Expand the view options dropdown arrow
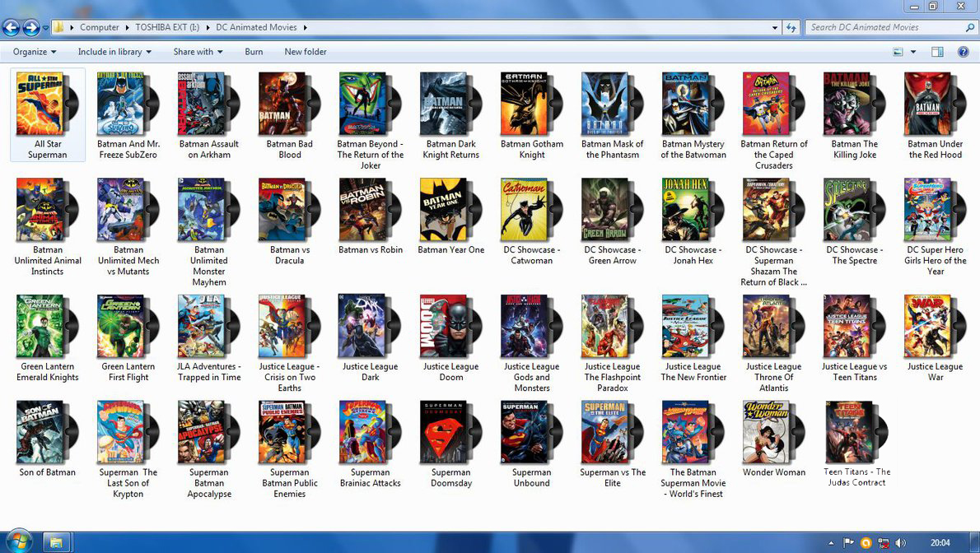 click(x=913, y=52)
